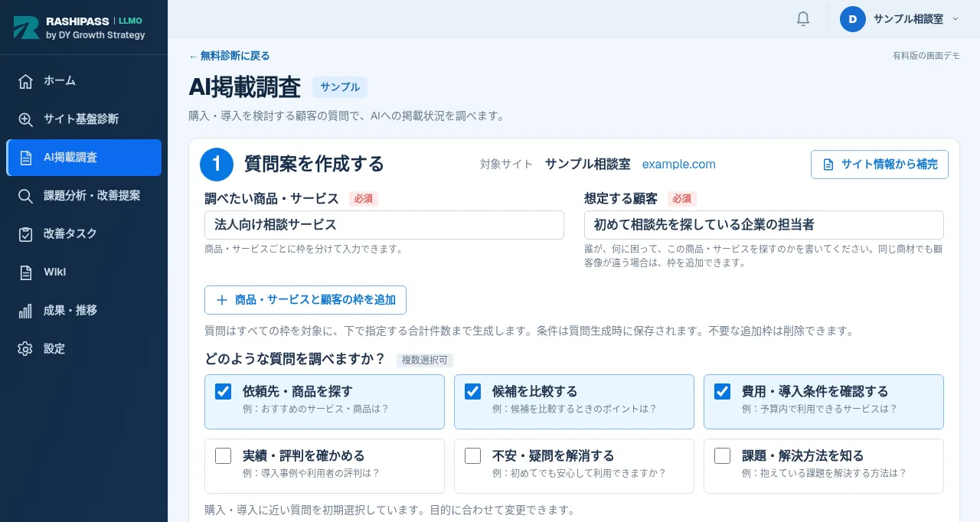
Task: Open 改善タスク in the sidebar
Action: (83, 234)
